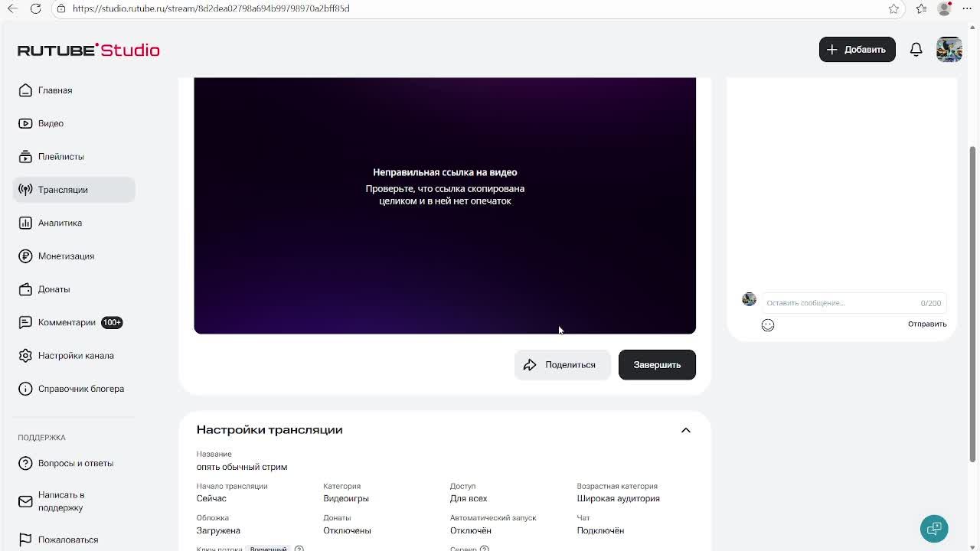Click the Плейлисты stack icon

pos(25,156)
